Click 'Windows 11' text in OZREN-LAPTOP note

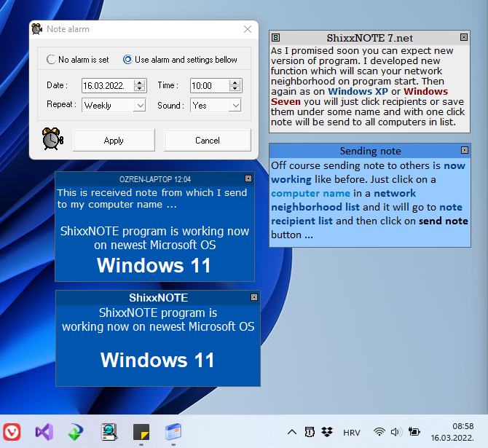(x=154, y=266)
